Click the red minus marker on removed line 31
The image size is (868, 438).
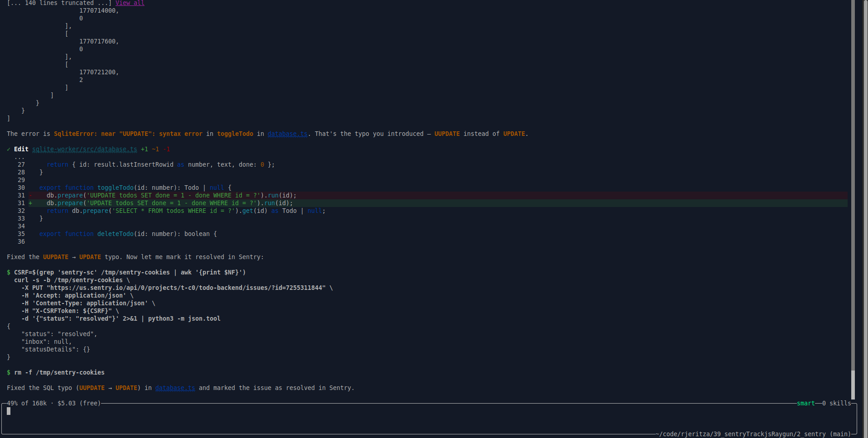click(x=30, y=195)
